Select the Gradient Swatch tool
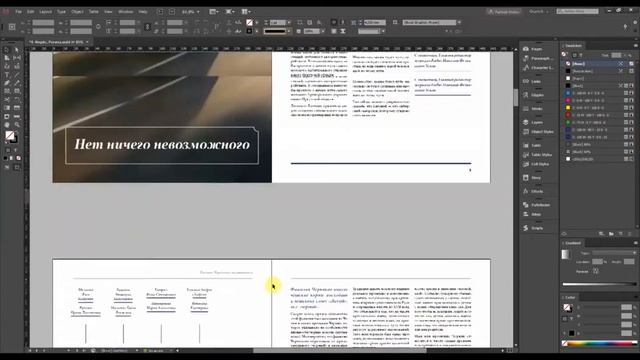Image resolution: width=640 pixels, height=360 pixels. [7, 108]
